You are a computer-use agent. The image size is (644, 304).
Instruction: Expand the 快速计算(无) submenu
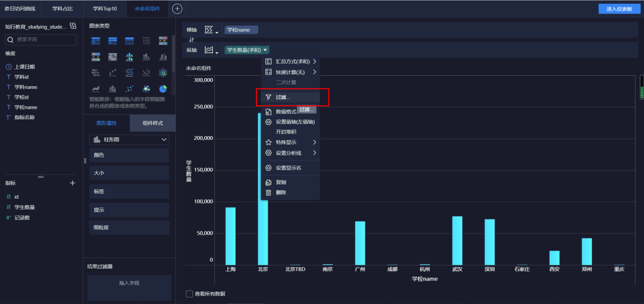click(290, 72)
